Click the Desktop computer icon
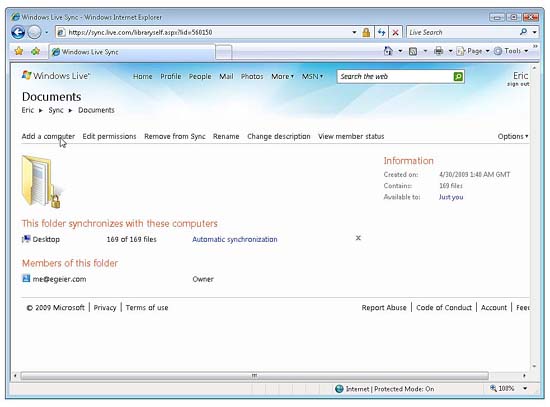The image size is (550, 407). (26, 239)
